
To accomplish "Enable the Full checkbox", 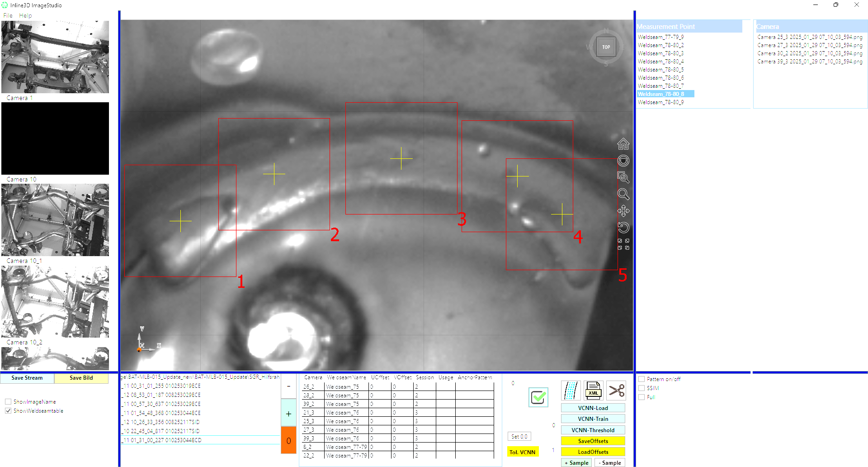I will (642, 397).
